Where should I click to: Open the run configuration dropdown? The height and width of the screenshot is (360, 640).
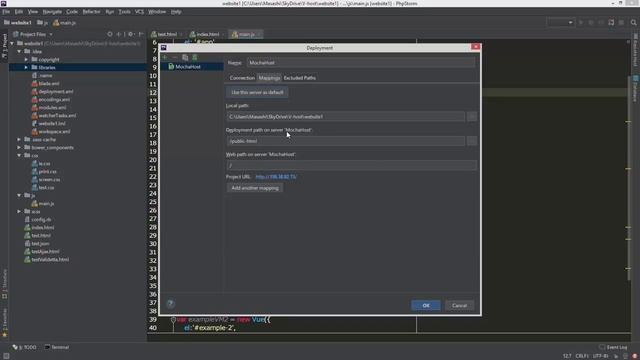(x=560, y=22)
